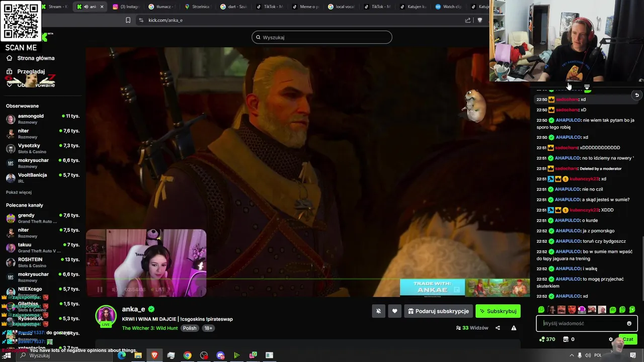The image size is (644, 362).
Task: Open emoji picker in the chat input
Action: tap(629, 323)
